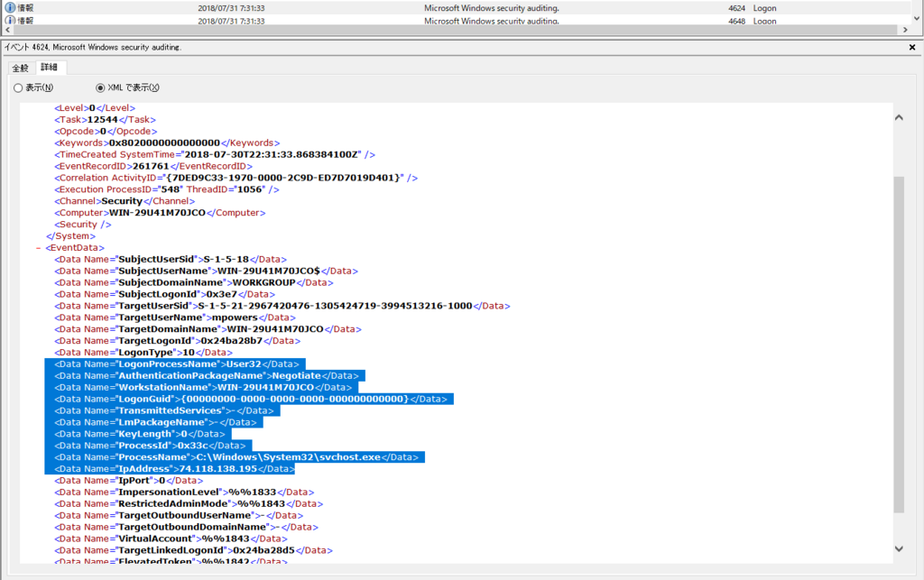
Task: Click the Correlation ActivityID line
Action: (236, 178)
